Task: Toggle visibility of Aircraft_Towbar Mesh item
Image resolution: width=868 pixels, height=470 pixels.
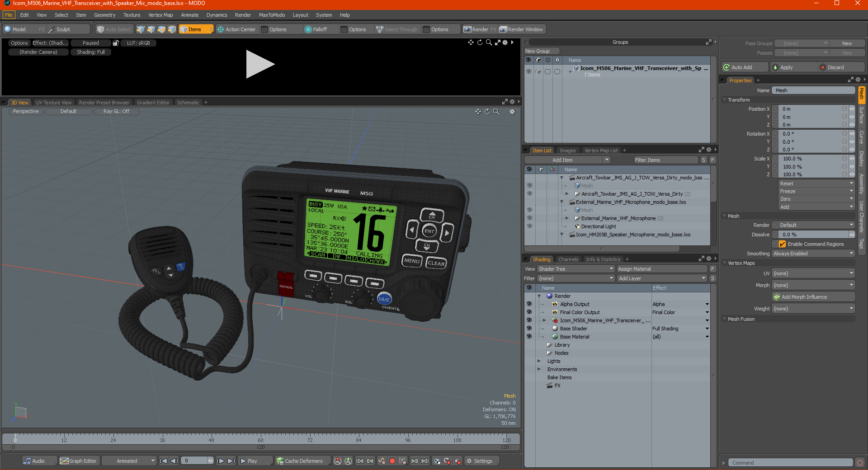Action: (529, 186)
